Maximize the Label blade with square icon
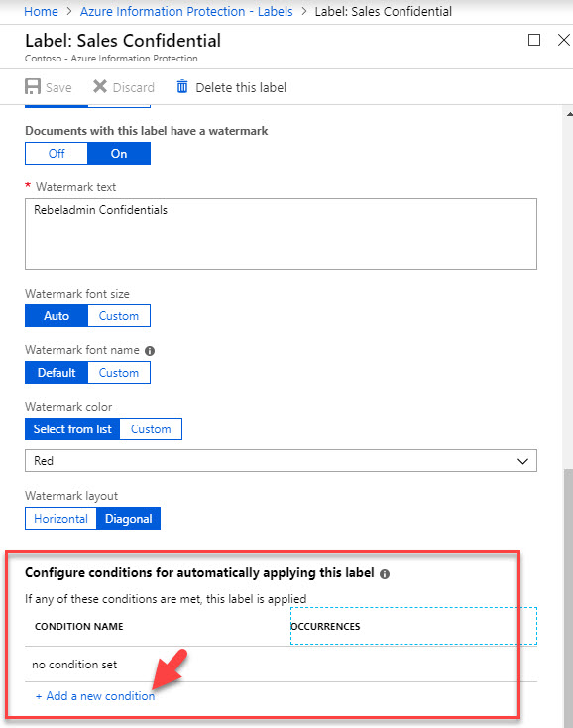Image resolution: width=573 pixels, height=728 pixels. tap(534, 40)
